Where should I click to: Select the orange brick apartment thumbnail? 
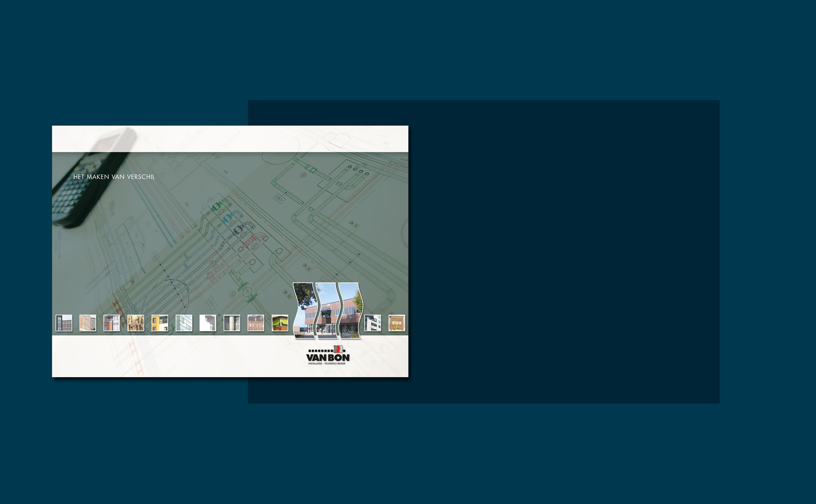coord(88,323)
